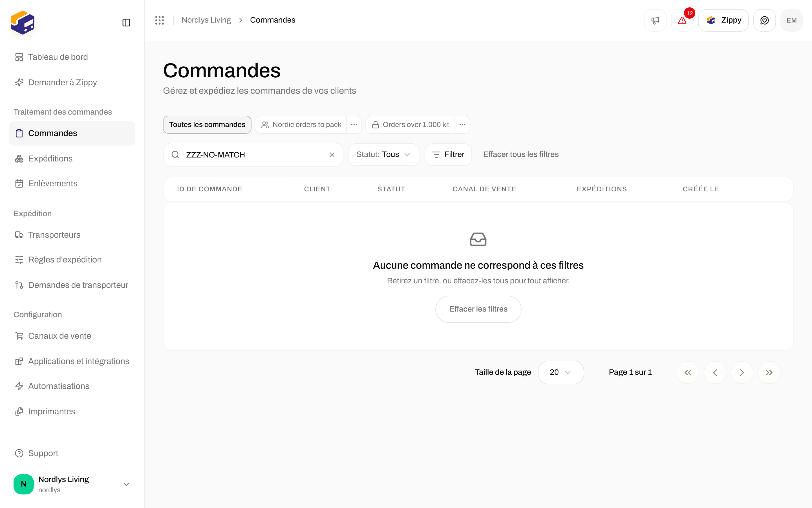The width and height of the screenshot is (812, 508).
Task: Open Applications et intégrations
Action: (x=72, y=361)
